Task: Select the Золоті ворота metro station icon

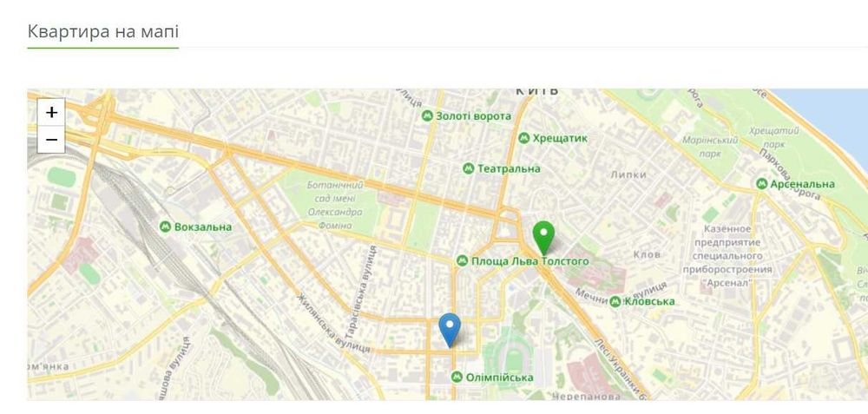Action: click(x=427, y=116)
